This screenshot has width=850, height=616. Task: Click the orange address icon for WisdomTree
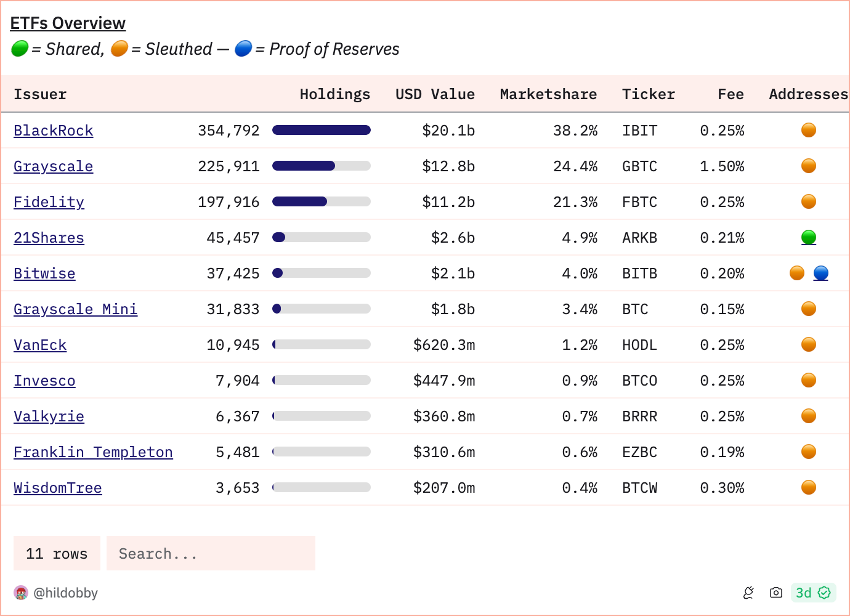point(809,487)
